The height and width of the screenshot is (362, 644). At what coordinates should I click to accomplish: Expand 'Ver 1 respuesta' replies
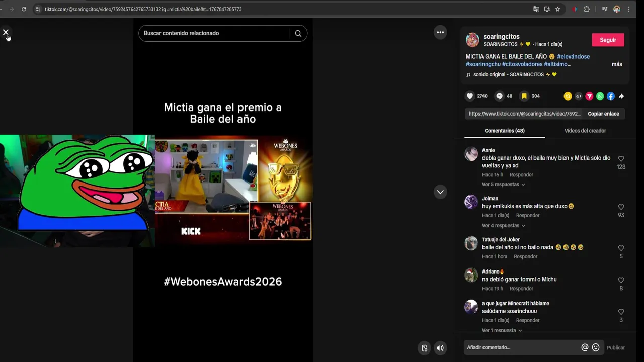coord(502,330)
